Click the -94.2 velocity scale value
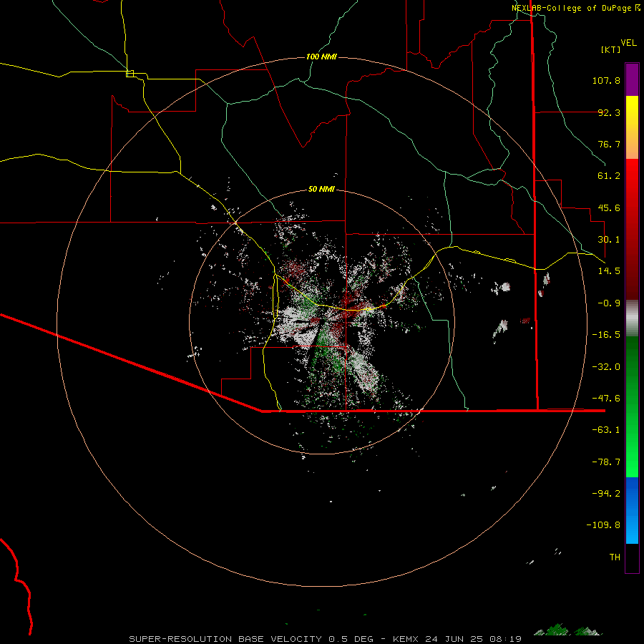 606,494
